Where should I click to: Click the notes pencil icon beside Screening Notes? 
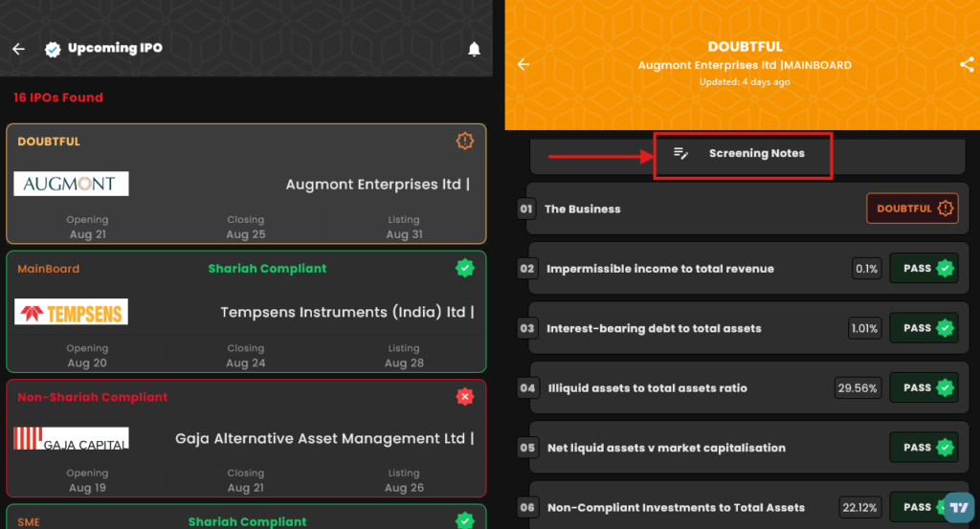pos(680,153)
